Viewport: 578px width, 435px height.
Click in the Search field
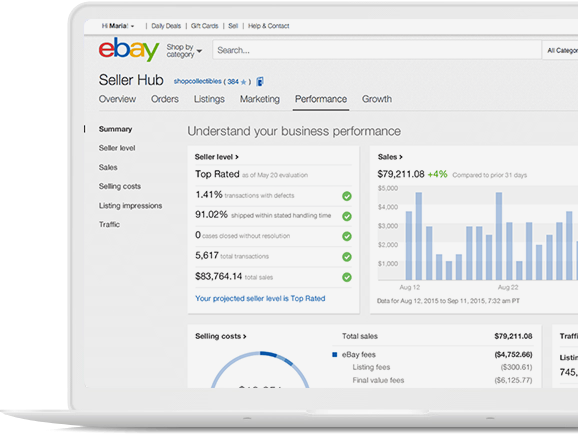coord(377,50)
